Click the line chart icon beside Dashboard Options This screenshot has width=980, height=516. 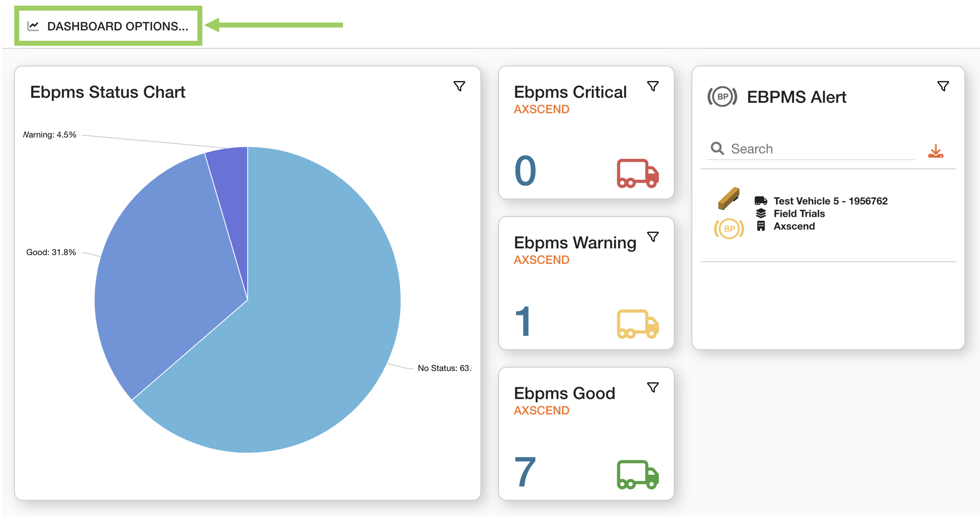coord(33,26)
